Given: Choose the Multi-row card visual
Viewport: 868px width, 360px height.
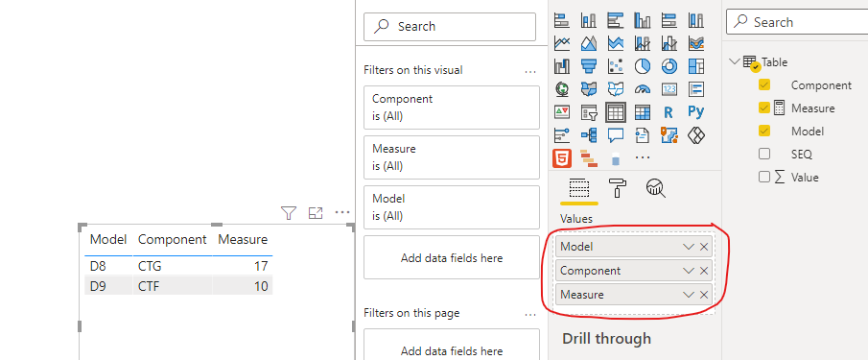Looking at the screenshot, I should coord(696,89).
